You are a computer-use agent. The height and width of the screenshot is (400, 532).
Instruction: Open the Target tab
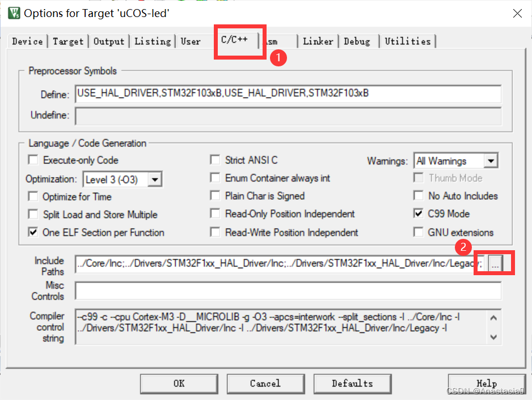(68, 41)
